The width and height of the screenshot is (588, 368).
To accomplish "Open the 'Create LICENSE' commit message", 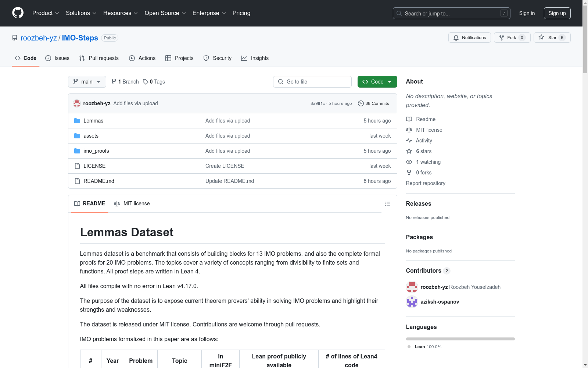I will coord(225,166).
